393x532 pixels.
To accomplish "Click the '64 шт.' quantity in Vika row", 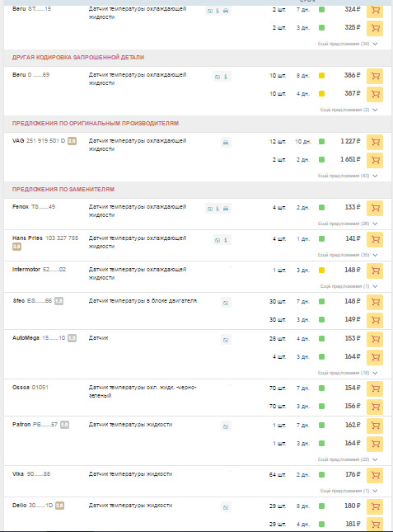I will pyautogui.click(x=277, y=474).
